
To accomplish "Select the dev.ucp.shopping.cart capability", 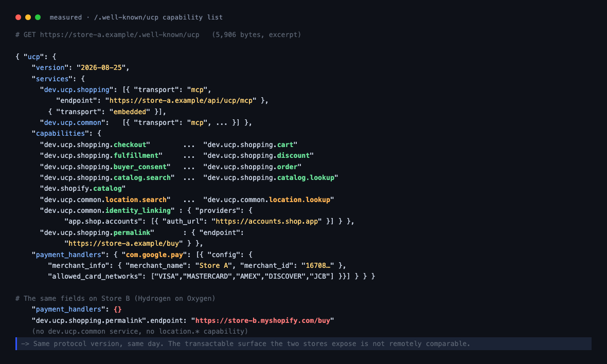I will click(x=250, y=144).
